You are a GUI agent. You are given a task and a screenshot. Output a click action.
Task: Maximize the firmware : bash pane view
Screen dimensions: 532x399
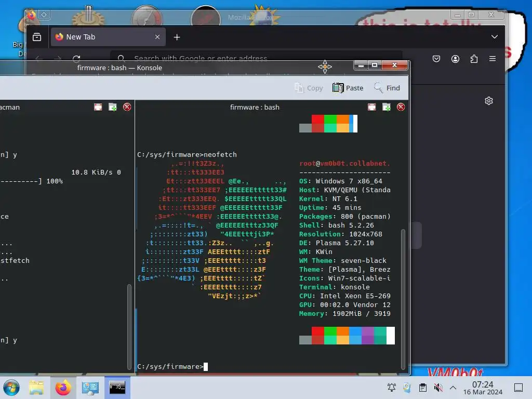(x=371, y=107)
